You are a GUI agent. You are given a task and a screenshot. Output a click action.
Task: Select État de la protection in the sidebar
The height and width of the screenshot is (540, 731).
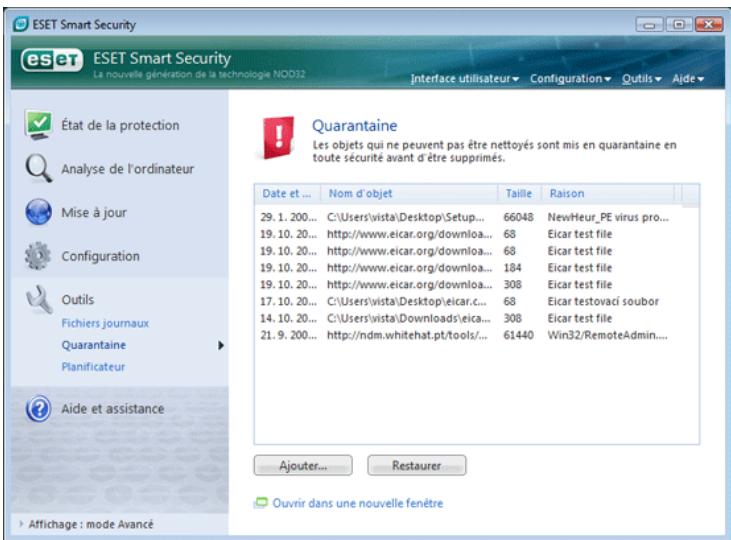[120, 125]
